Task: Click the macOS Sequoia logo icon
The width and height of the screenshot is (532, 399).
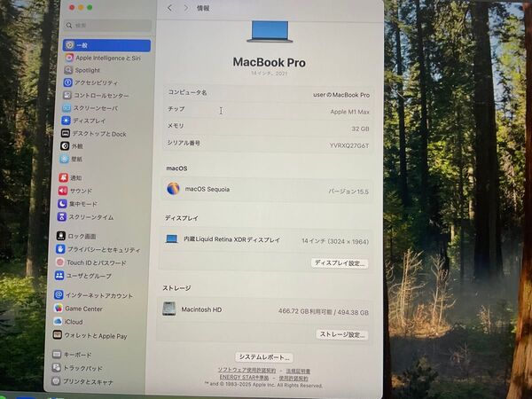Action: [x=173, y=188]
